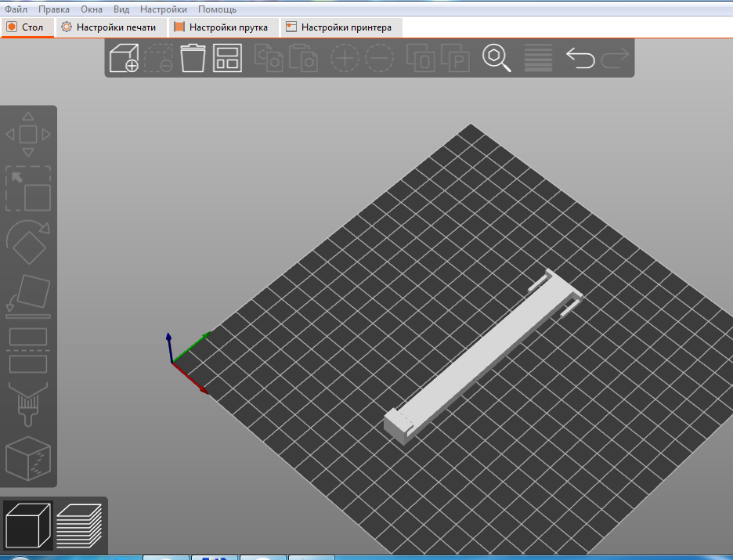This screenshot has width=733, height=560.
Task: Toggle variable layer height editing
Action: click(538, 59)
